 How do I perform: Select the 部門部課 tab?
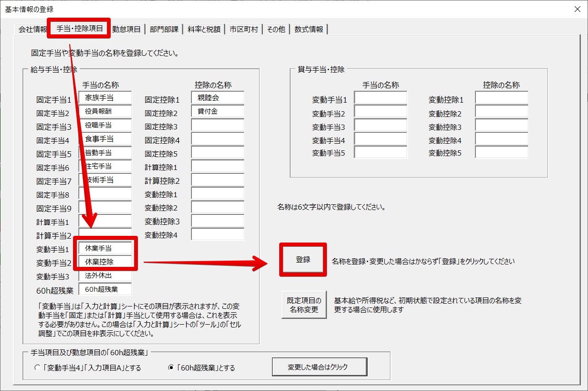click(164, 29)
